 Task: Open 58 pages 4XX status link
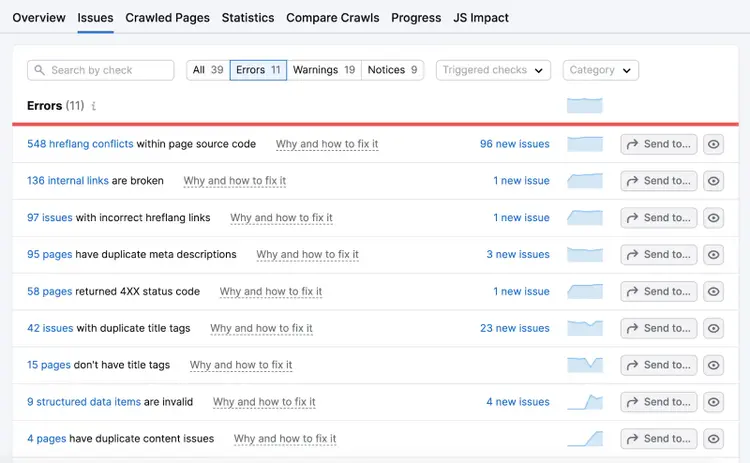50,291
